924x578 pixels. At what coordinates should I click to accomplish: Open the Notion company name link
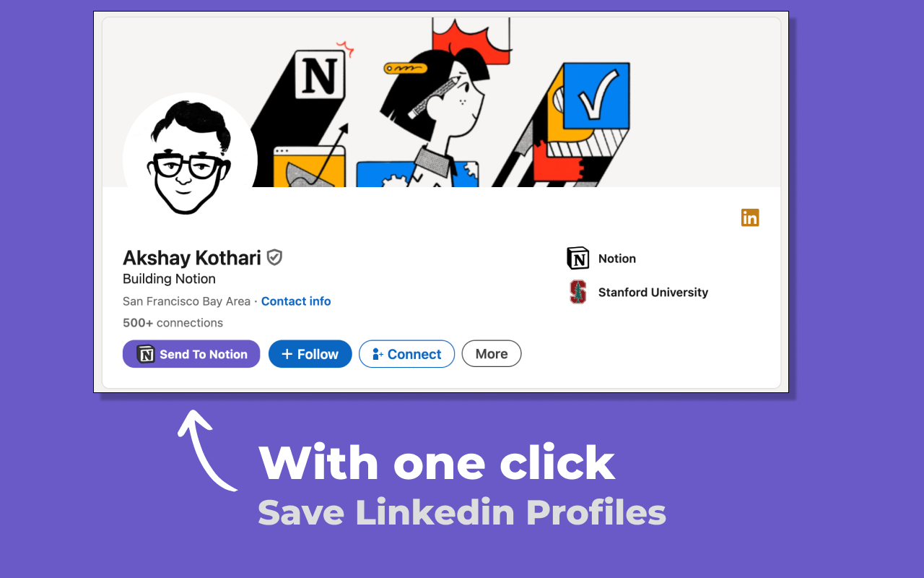(x=616, y=259)
